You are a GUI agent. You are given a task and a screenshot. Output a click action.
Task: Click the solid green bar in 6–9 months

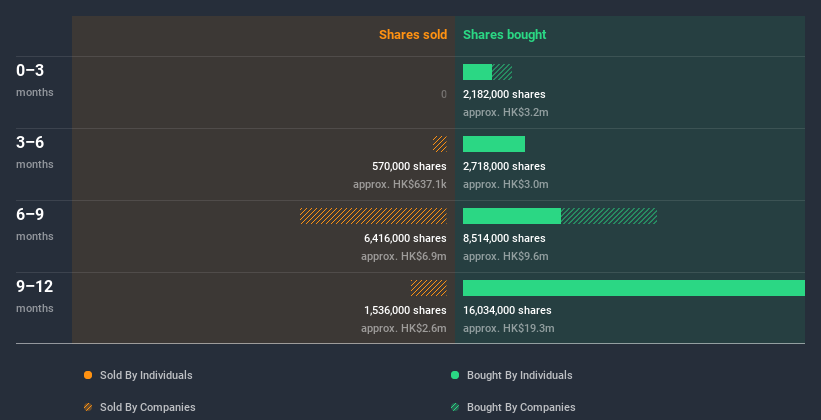click(x=512, y=216)
